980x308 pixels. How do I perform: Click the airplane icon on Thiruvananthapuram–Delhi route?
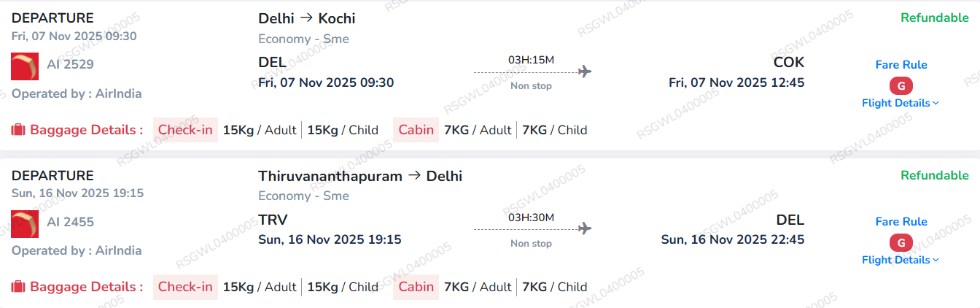pos(584,229)
